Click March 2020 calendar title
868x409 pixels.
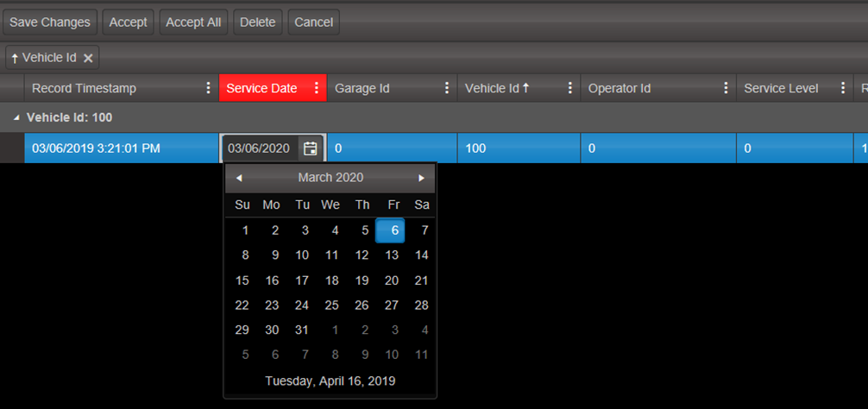click(330, 178)
